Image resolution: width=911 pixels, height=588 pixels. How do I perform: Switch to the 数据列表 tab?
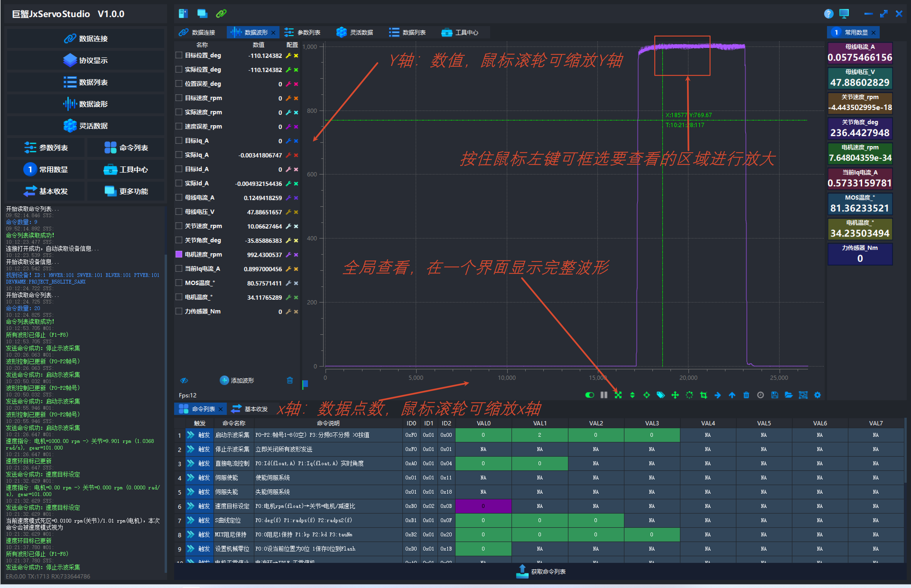(408, 32)
